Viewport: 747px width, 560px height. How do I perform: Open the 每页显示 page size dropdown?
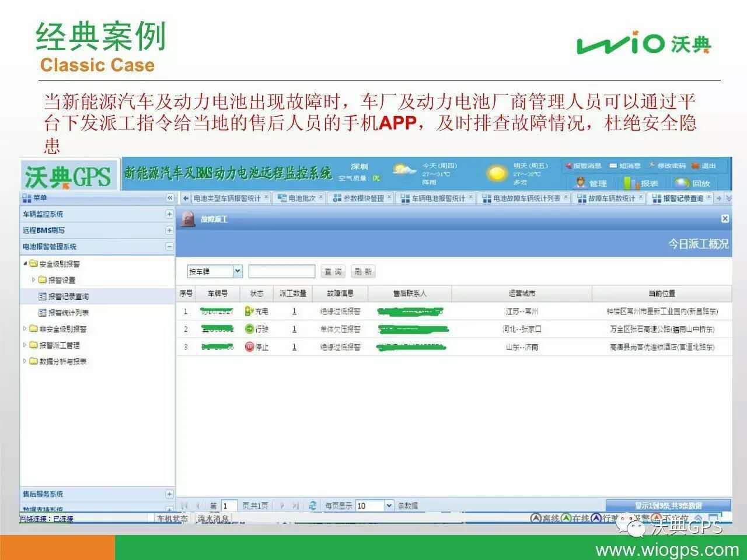click(389, 506)
